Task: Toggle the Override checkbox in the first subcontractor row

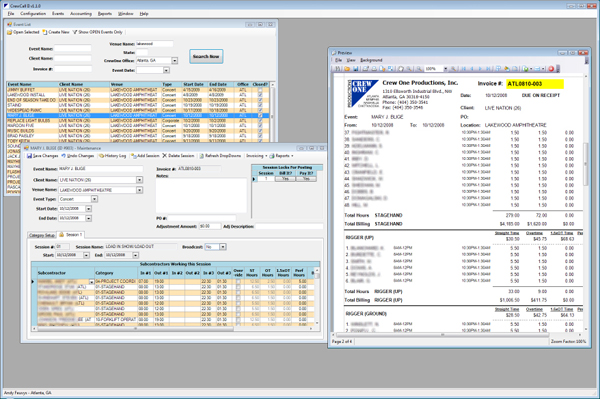Action: click(x=238, y=282)
